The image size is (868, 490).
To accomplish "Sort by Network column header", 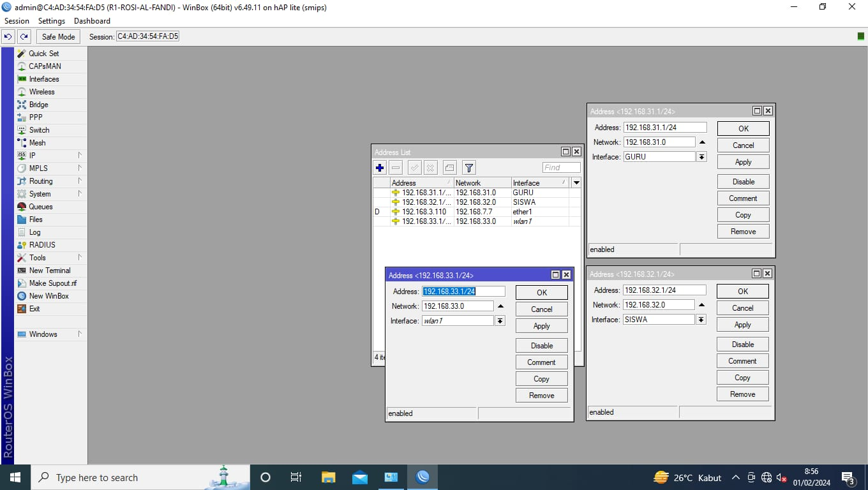I will click(482, 182).
